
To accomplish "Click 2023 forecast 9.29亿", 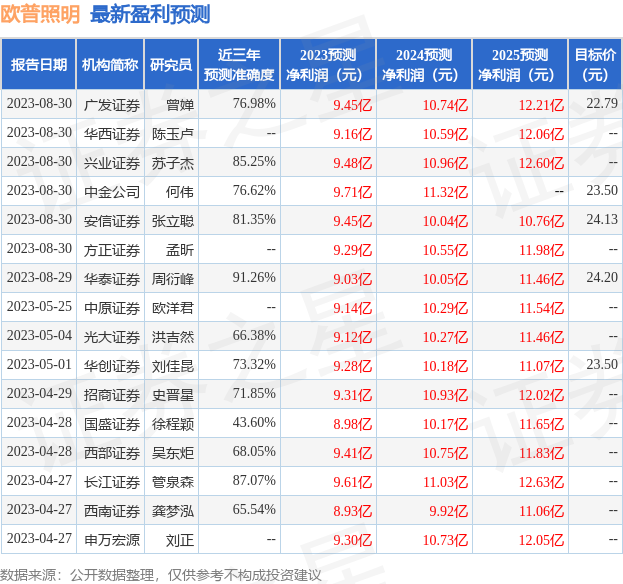I will pyautogui.click(x=352, y=250).
